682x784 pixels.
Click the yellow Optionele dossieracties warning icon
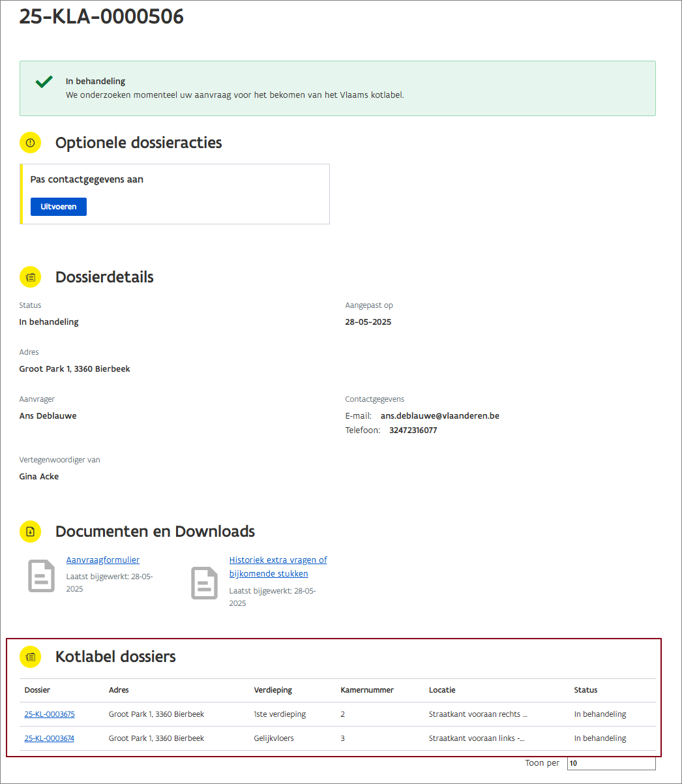tap(30, 142)
